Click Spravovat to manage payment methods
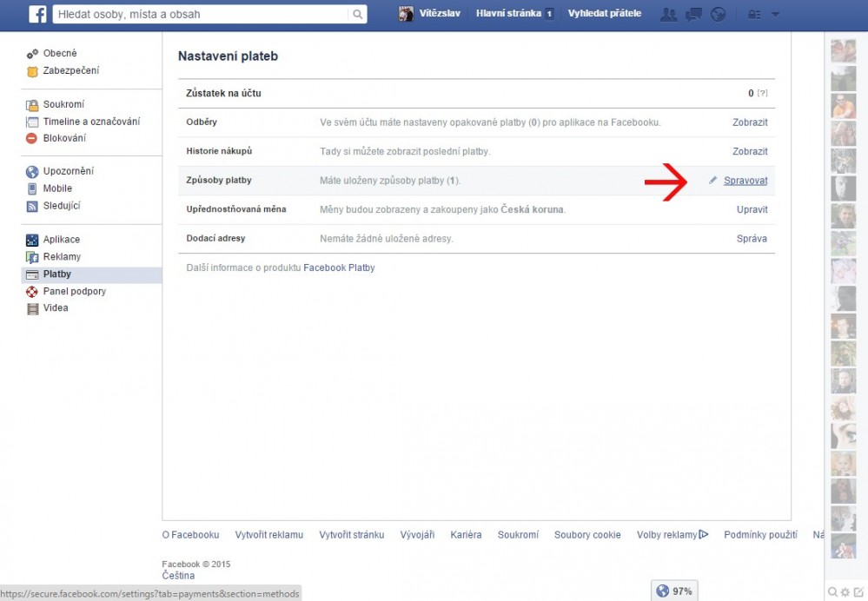 [x=745, y=181]
